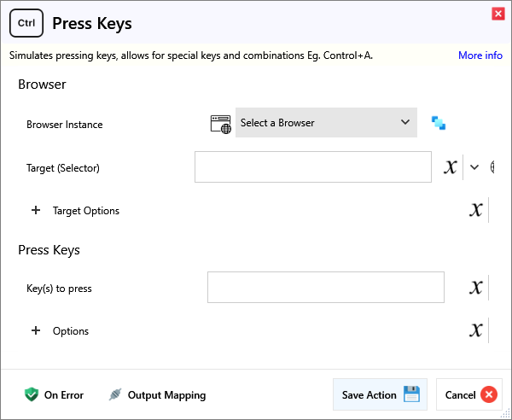Click the browser window icon beside Select a Browser

coord(220,123)
